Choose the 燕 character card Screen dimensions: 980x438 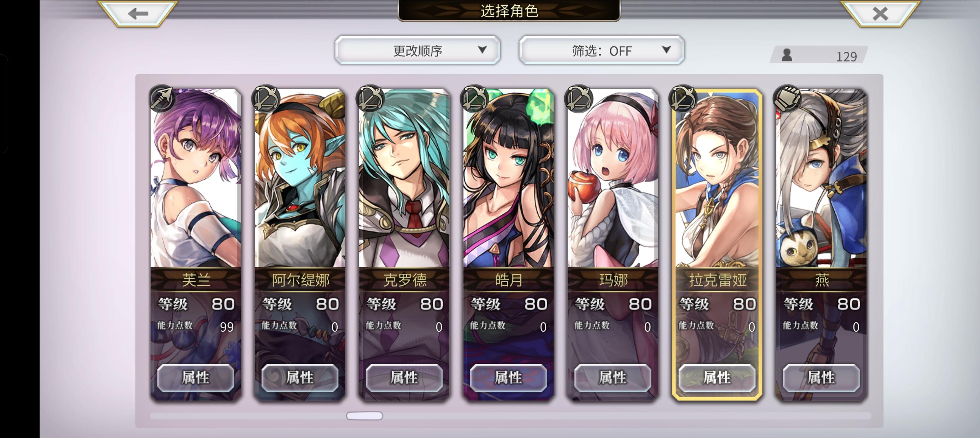coord(821,243)
